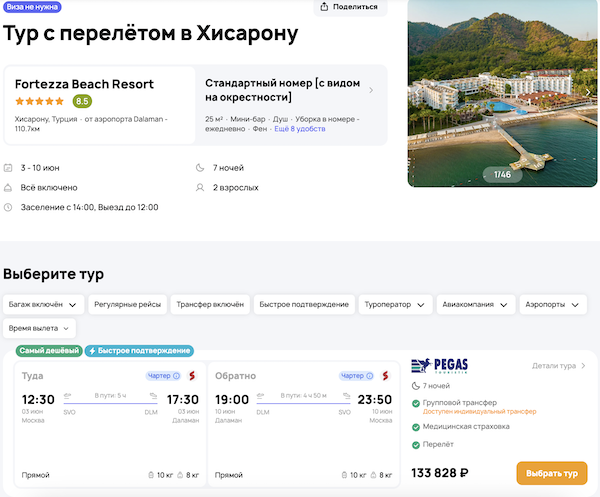Open the Туроператор dropdown
The image size is (600, 497).
(395, 304)
